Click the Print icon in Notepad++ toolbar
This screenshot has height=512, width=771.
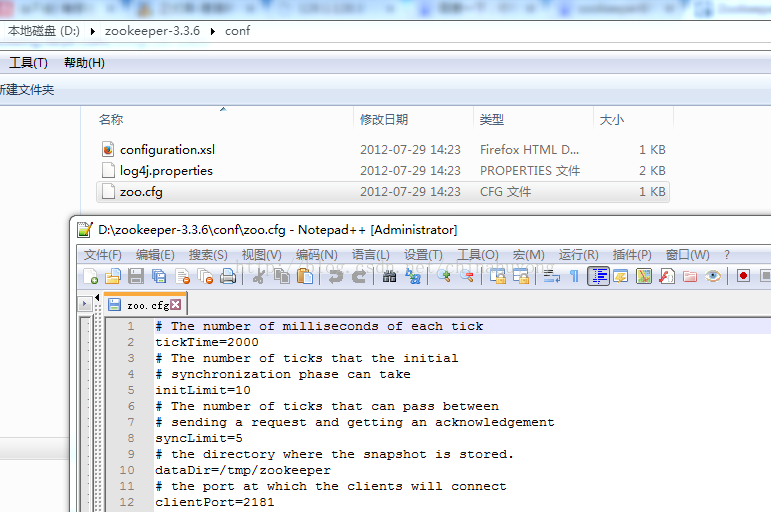[228, 276]
